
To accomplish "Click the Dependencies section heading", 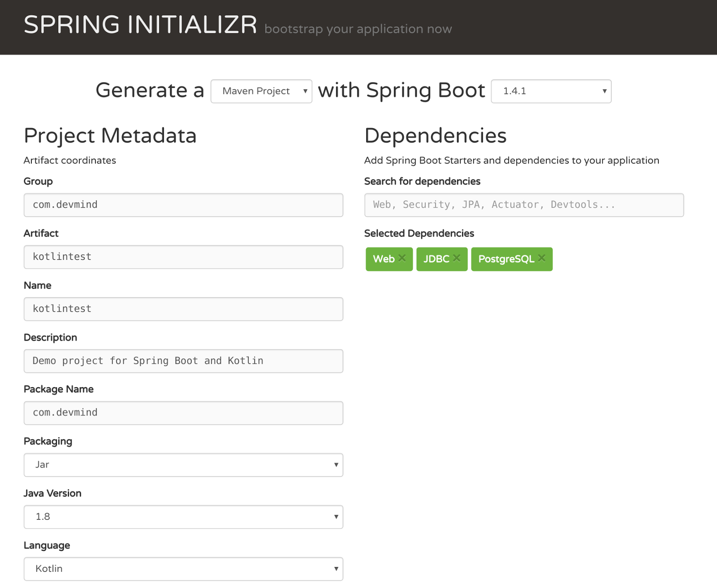I will pos(435,136).
